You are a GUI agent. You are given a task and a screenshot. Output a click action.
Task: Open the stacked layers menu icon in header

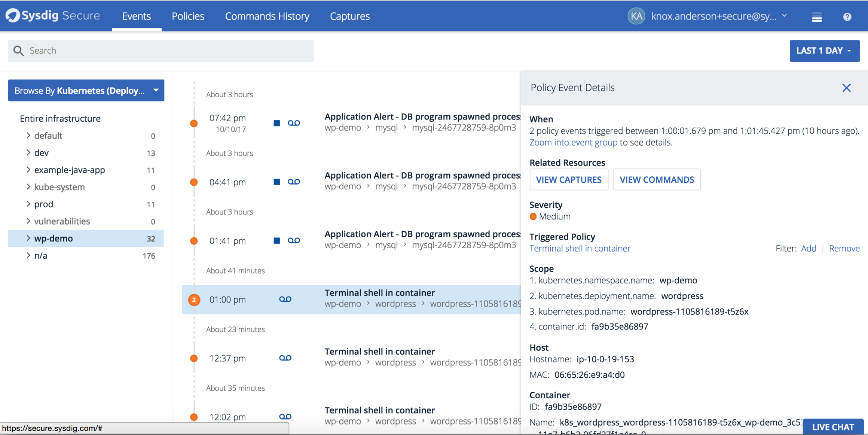817,17
